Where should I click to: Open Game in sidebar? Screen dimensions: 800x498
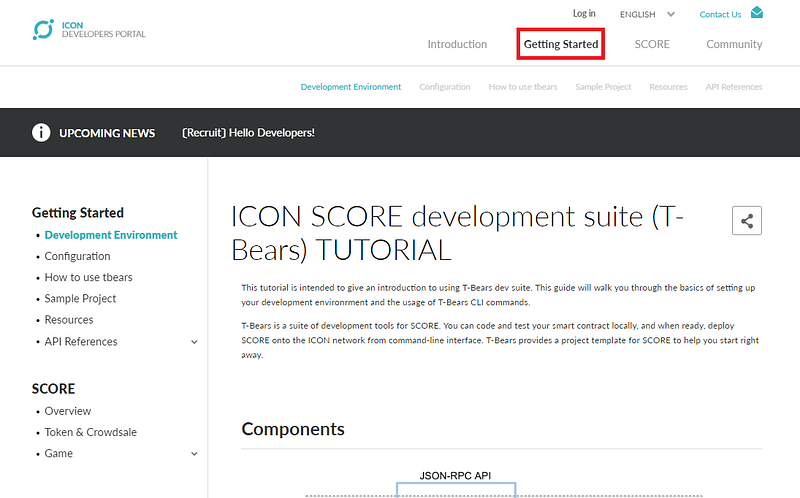(x=58, y=453)
